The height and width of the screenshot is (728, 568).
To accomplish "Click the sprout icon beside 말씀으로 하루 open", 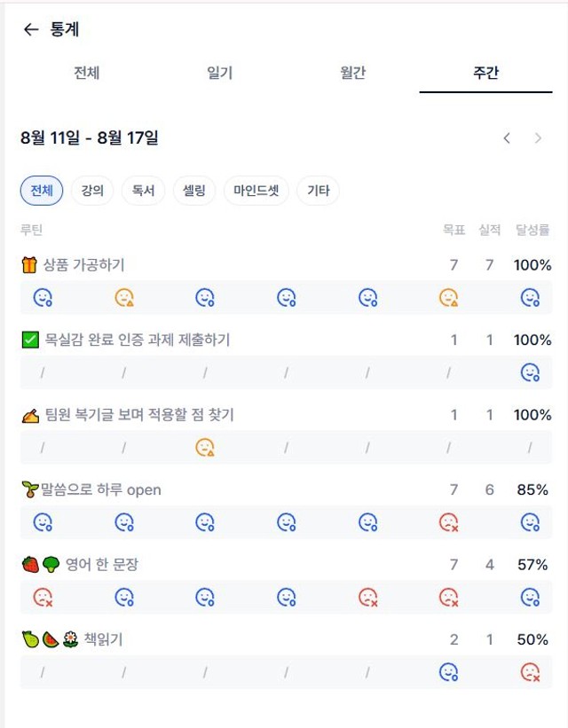I will 30,489.
